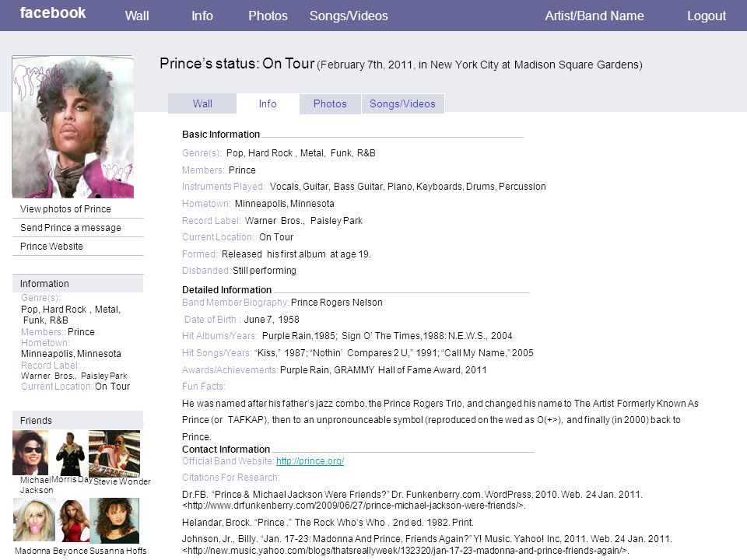Click Beyonce friend photo

coord(73,521)
